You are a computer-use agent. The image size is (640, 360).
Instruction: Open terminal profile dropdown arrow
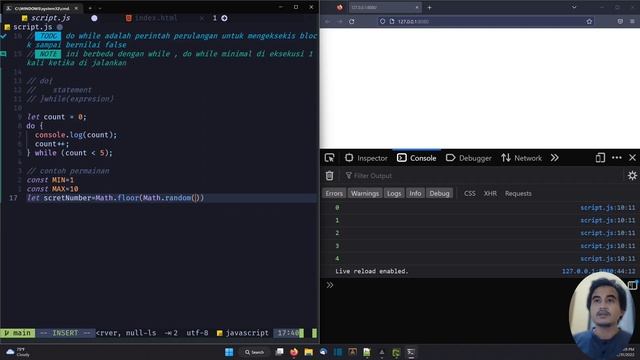[x=100, y=8]
